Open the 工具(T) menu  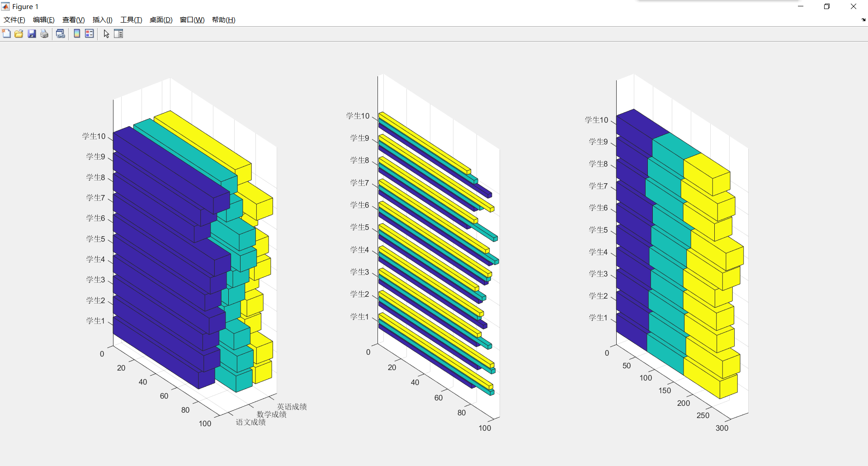tap(131, 20)
